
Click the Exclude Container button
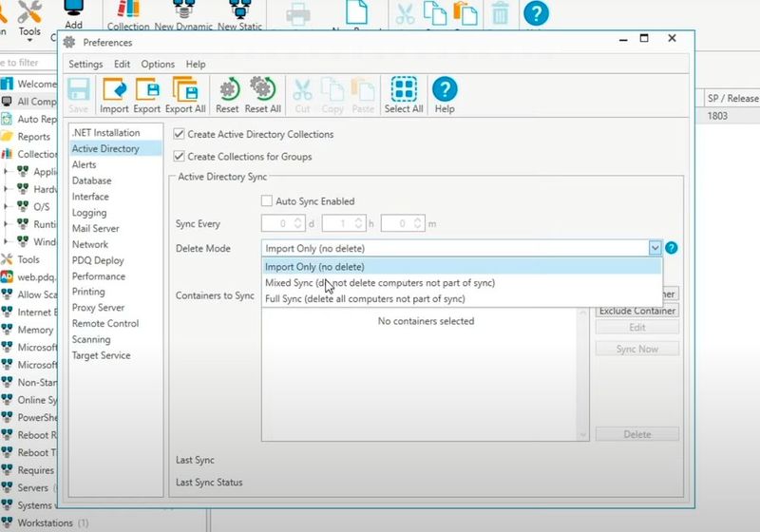click(636, 311)
